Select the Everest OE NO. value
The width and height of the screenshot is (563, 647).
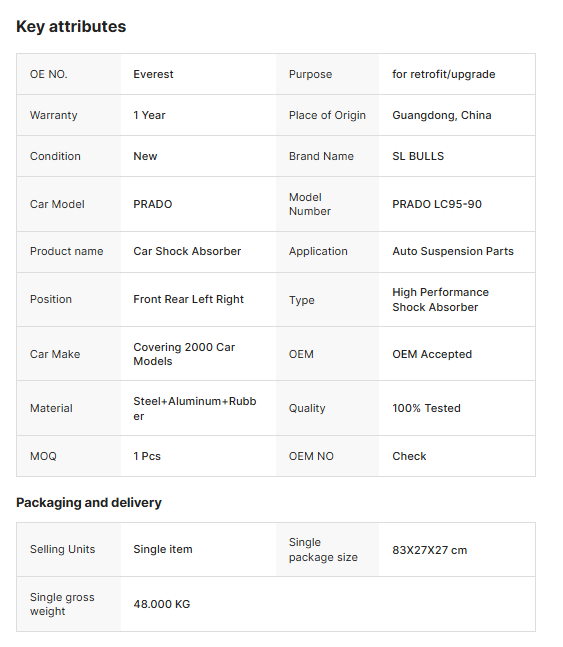(x=153, y=74)
